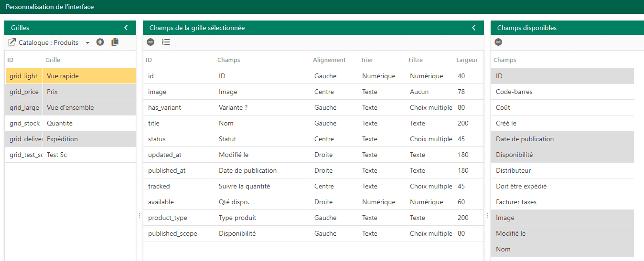The image size is (644, 261).
Task: Click the Largeur column header
Action: click(x=467, y=60)
